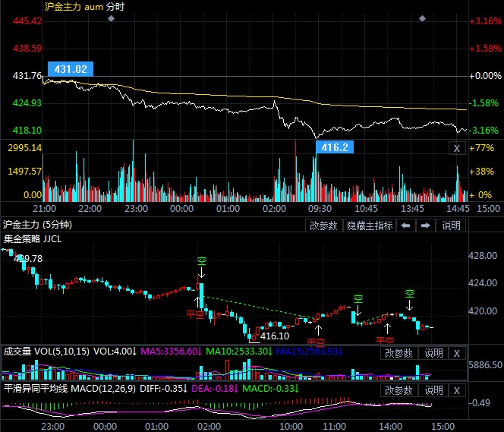Open 改参数 for the MACD indicator
Viewport: 504px width, 432px height.
coord(398,390)
